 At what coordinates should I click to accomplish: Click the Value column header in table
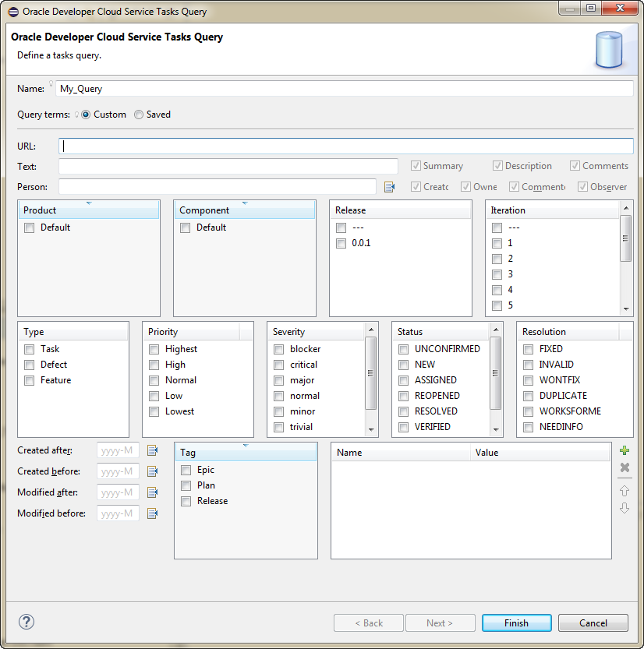540,453
